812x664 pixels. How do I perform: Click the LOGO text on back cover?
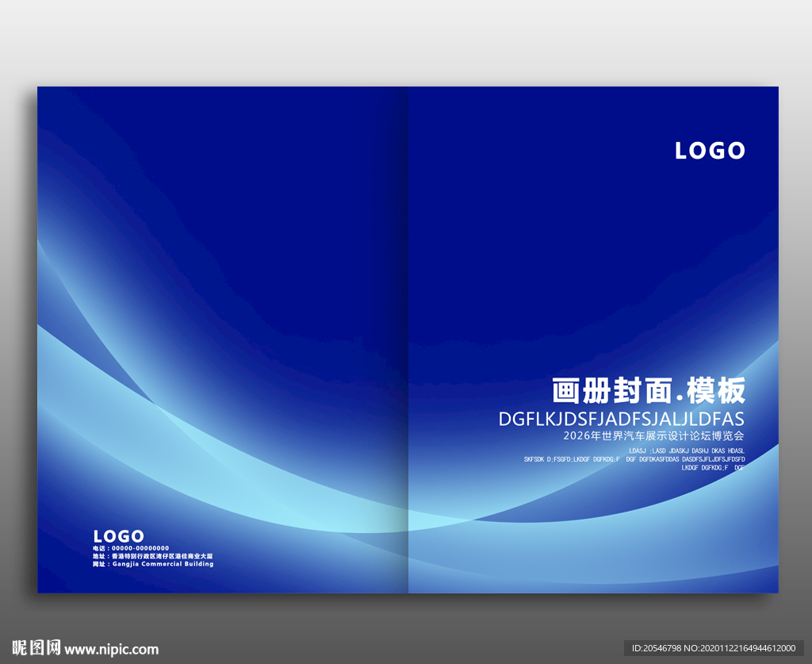click(x=119, y=536)
